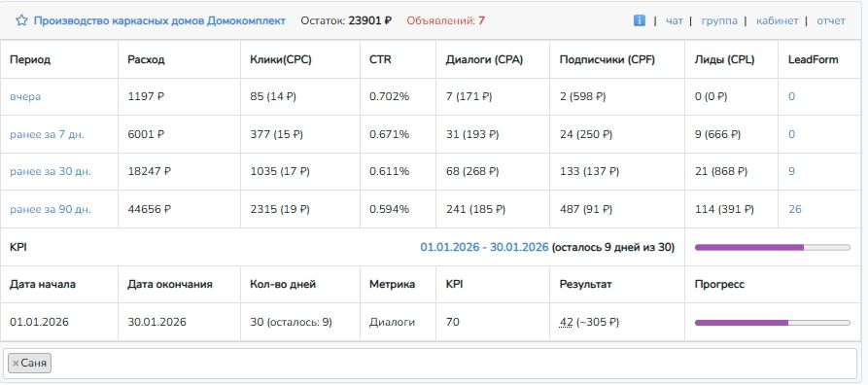868x385 pixels.
Task: Open project Производство каркасных домов Домокомплект
Action: tap(159, 21)
